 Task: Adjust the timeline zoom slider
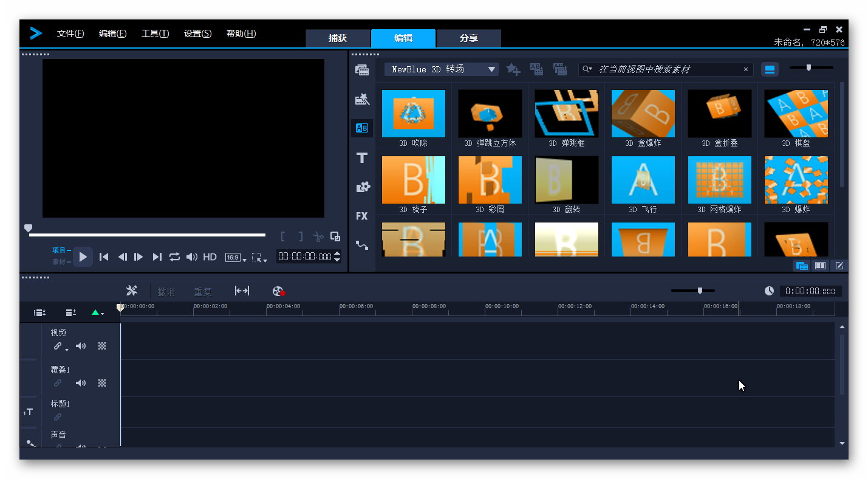(693, 291)
